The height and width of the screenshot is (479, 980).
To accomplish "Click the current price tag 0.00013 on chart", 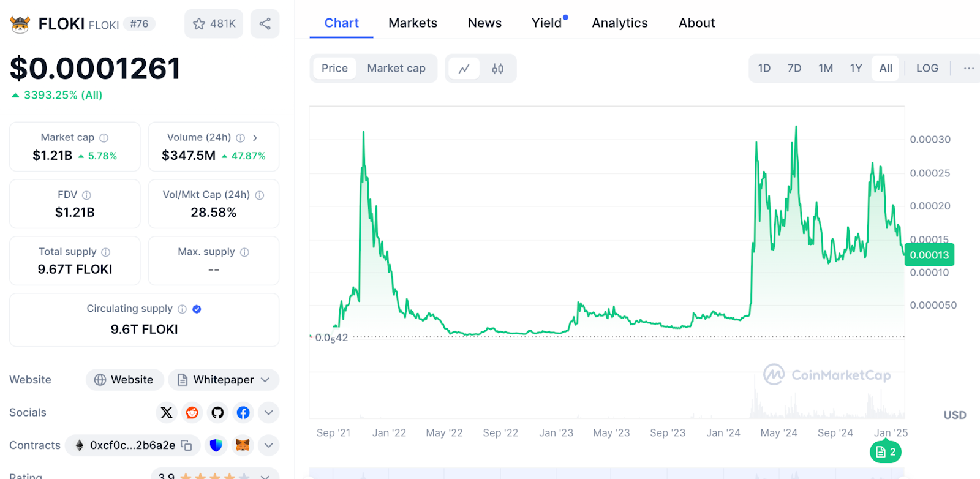I will point(929,255).
